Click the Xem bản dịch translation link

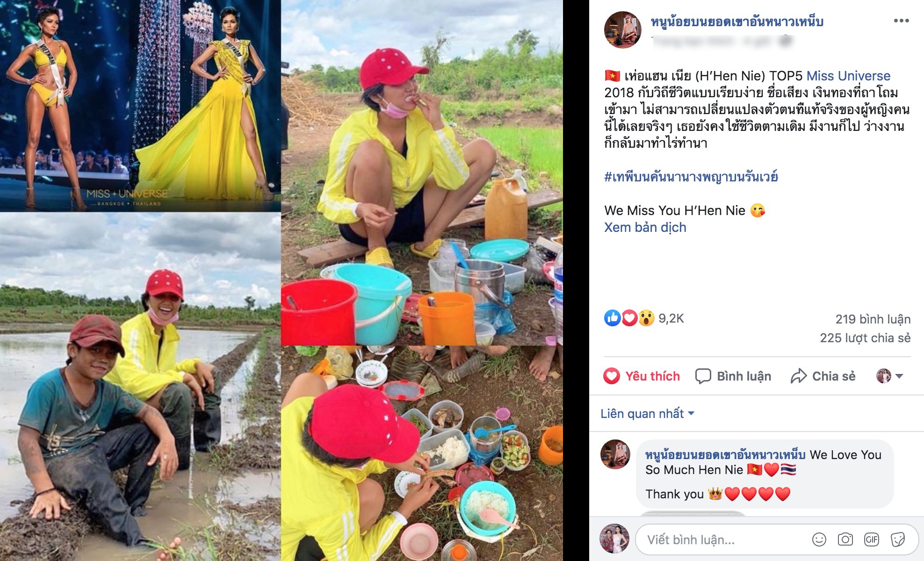pos(645,228)
